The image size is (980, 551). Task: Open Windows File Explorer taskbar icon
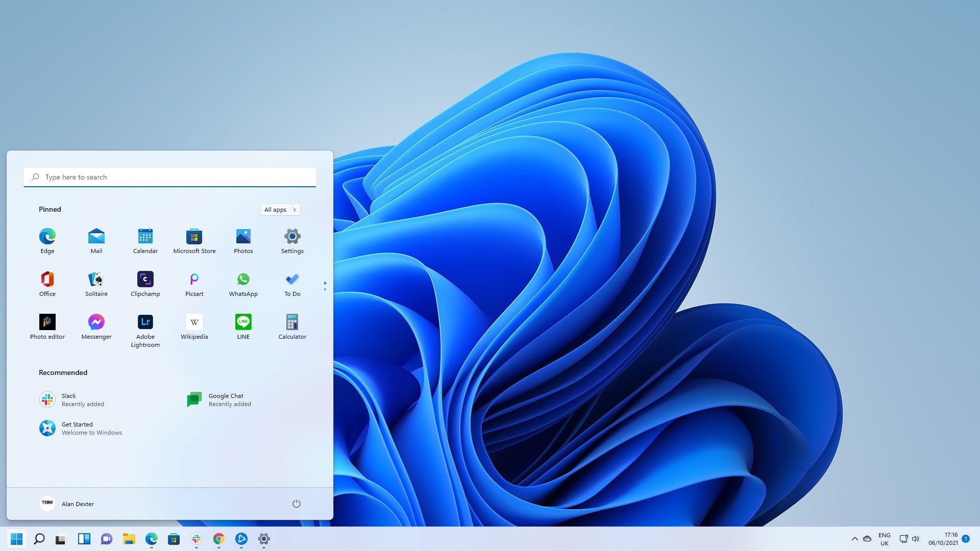click(129, 538)
